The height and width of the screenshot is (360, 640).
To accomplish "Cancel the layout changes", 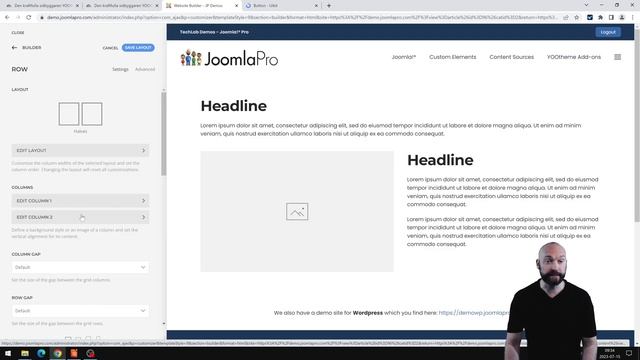I will (110, 48).
